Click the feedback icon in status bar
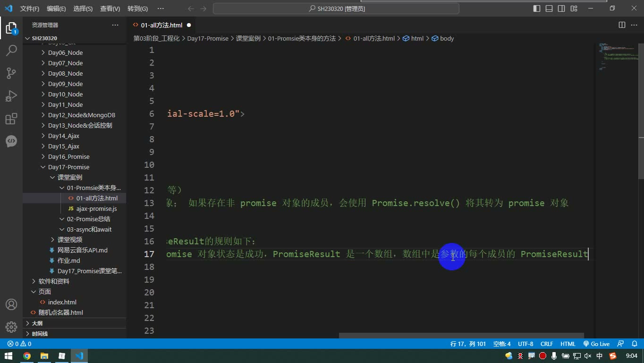This screenshot has width=644, height=363. click(x=620, y=344)
